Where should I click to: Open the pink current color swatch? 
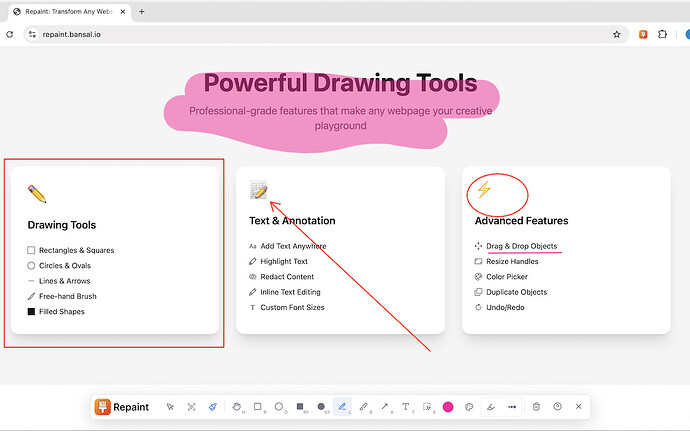coord(448,407)
